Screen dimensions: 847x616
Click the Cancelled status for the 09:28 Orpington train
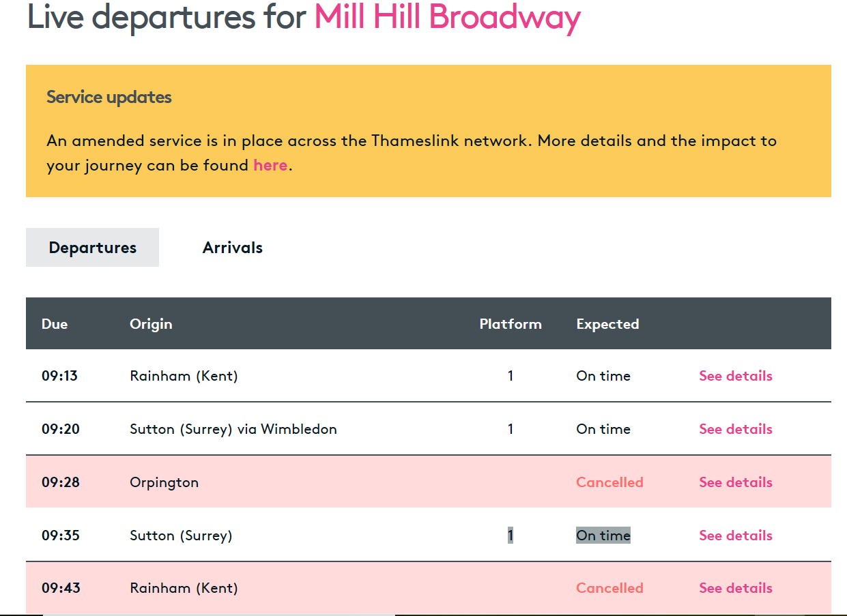pos(609,482)
